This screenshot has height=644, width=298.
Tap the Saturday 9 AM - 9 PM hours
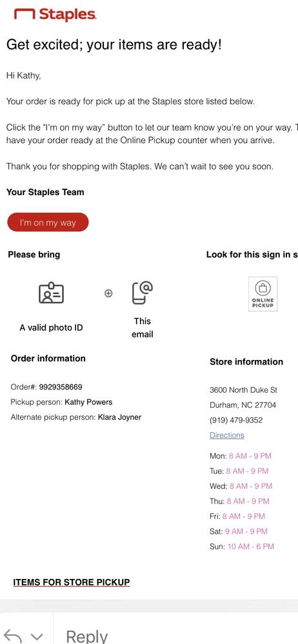246,531
